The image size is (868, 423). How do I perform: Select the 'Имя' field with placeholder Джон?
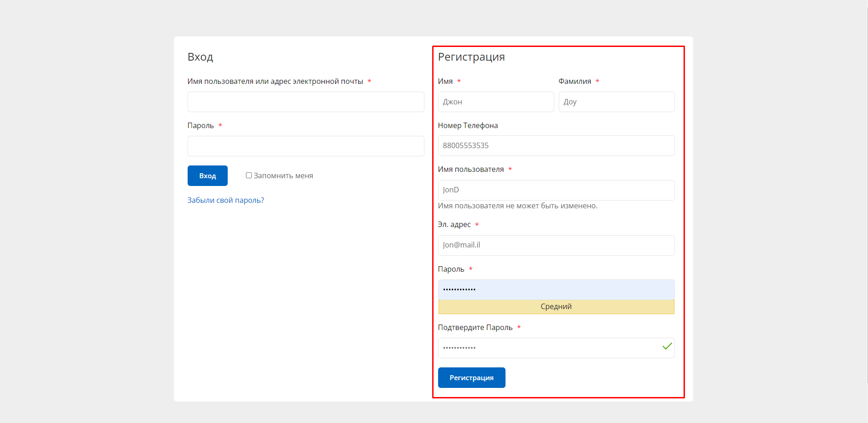point(495,102)
